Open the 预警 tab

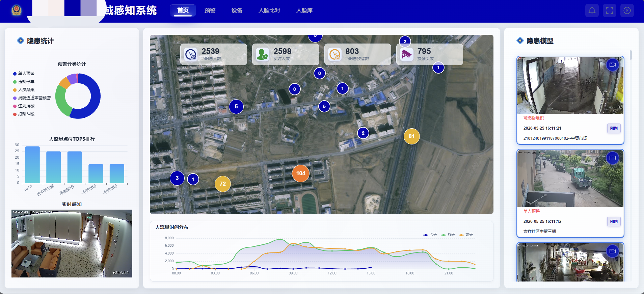(x=210, y=10)
